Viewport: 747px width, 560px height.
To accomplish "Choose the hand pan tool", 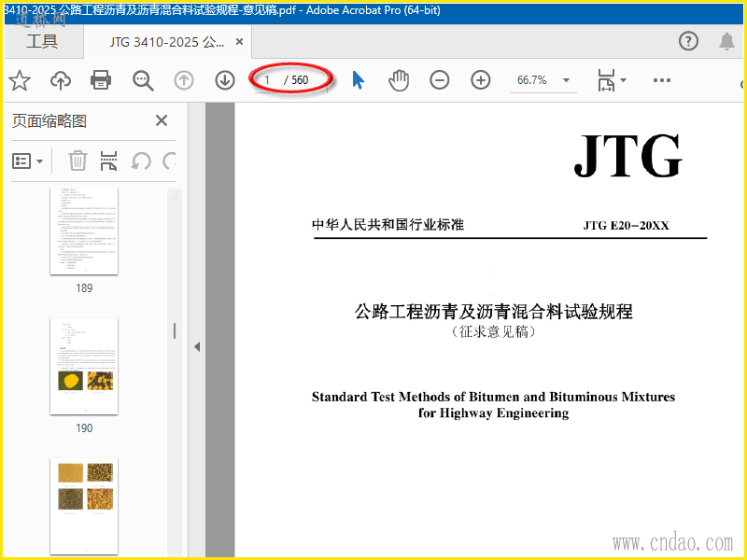I will (x=399, y=80).
